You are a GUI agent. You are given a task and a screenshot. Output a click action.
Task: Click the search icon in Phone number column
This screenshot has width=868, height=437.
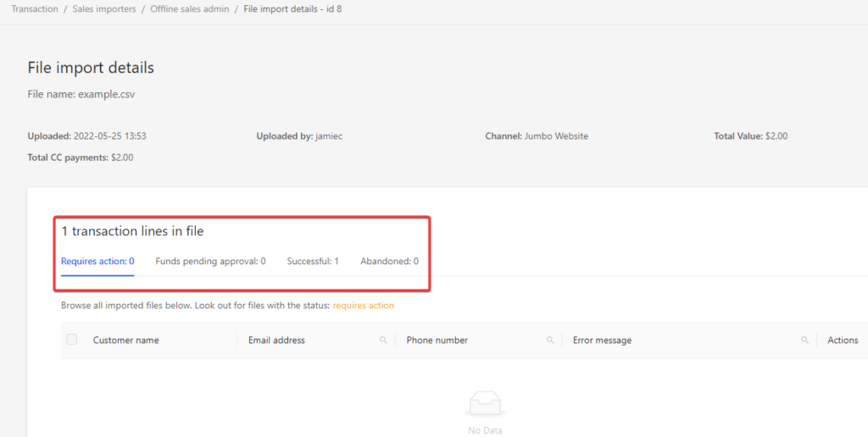550,340
